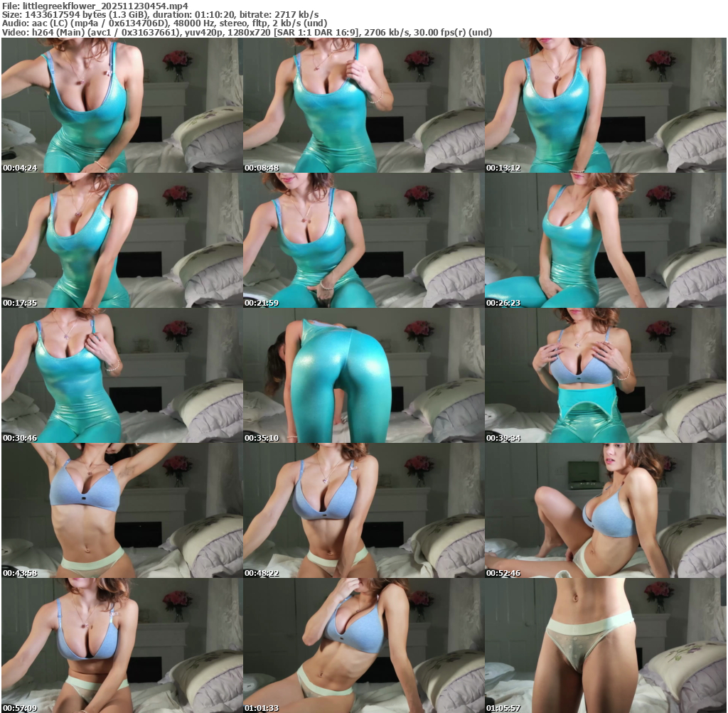Open the frame timestamped 00:17:35
This screenshot has width=728, height=713.
pos(122,240)
